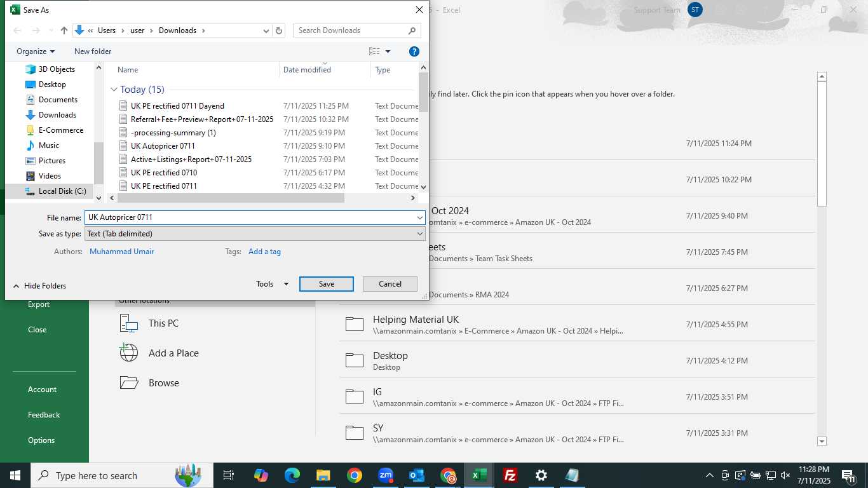868x488 pixels.
Task: Select Close in Excel backstage menu
Action: (37, 330)
